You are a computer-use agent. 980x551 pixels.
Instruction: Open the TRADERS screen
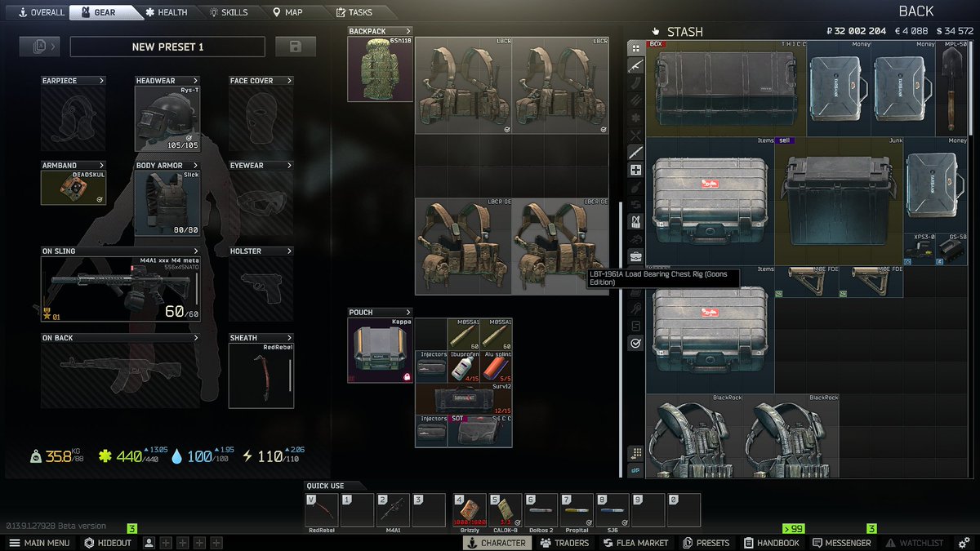click(x=564, y=543)
